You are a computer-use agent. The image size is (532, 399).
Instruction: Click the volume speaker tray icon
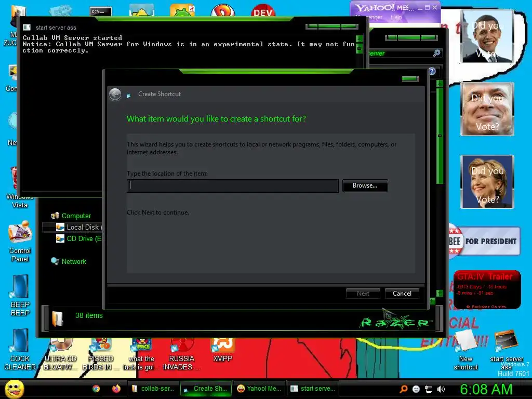pyautogui.click(x=441, y=389)
